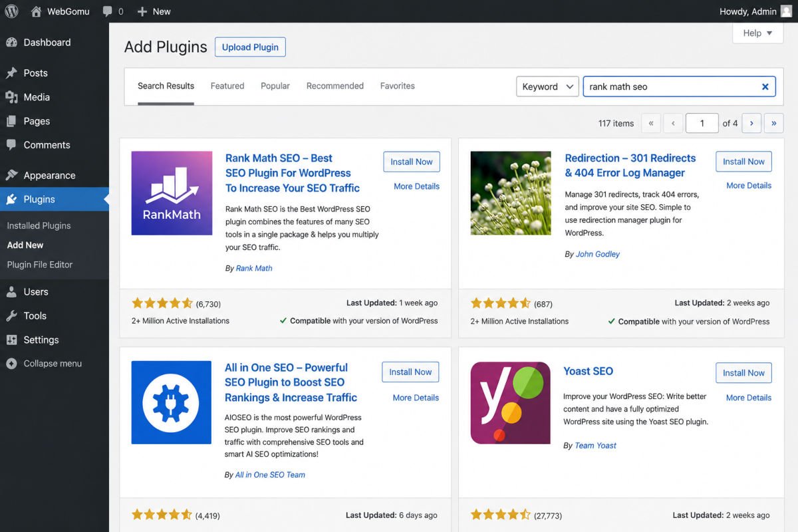The image size is (798, 532).
Task: Visit author Rank Math link
Action: point(254,268)
